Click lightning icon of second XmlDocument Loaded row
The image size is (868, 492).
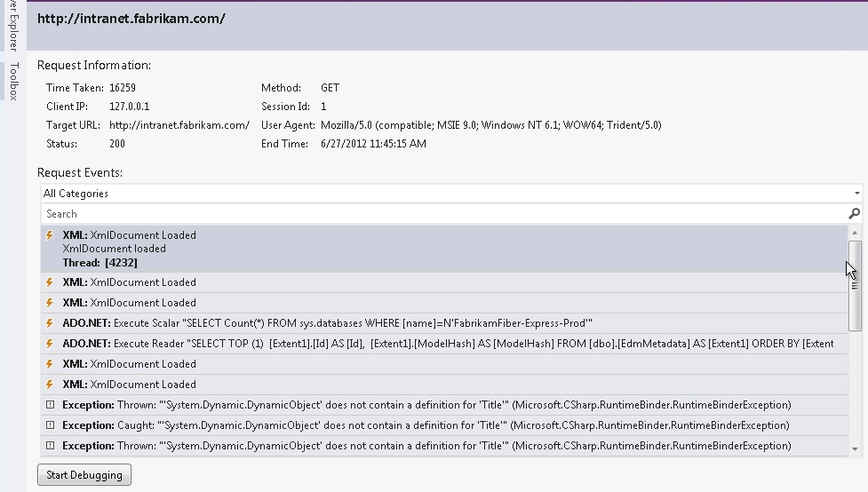click(50, 282)
